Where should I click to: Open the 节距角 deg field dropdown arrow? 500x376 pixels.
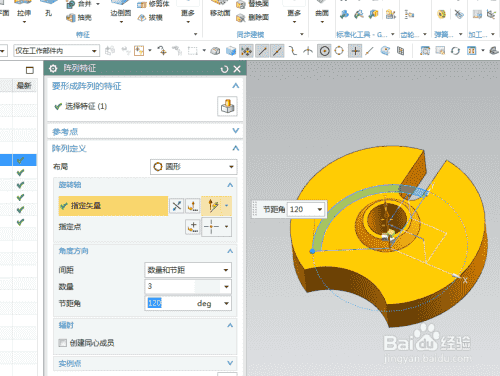pyautogui.click(x=226, y=303)
